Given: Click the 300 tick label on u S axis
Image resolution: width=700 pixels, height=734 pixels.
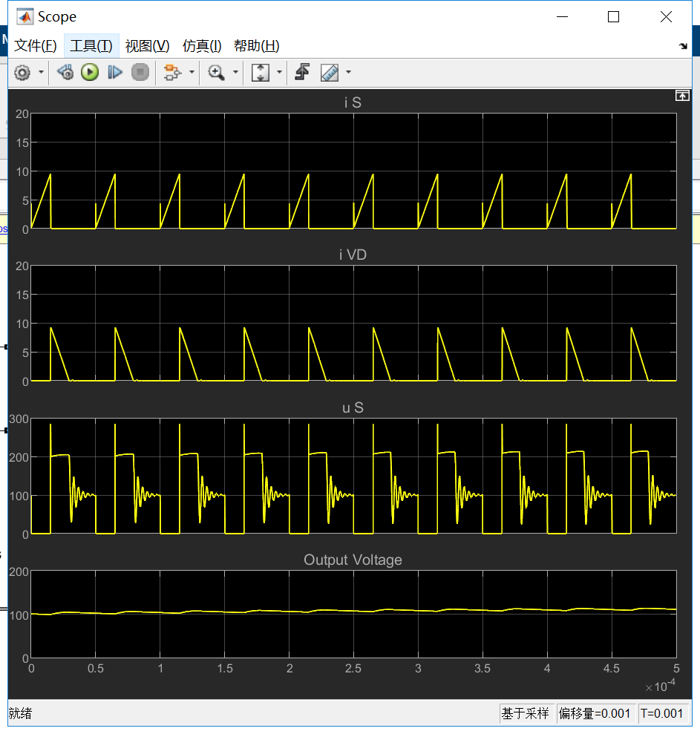Looking at the screenshot, I should click(19, 419).
